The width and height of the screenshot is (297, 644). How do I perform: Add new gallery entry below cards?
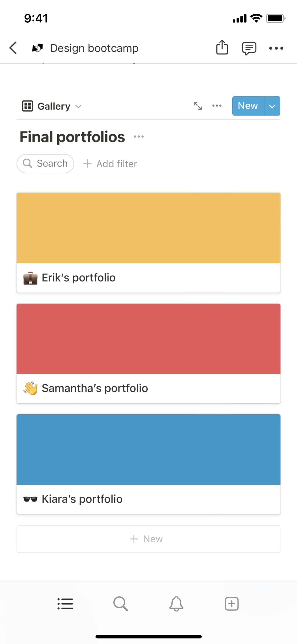pyautogui.click(x=148, y=539)
